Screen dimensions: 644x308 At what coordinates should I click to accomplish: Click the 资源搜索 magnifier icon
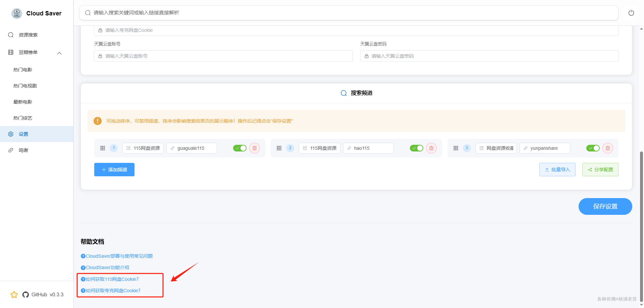coord(11,35)
